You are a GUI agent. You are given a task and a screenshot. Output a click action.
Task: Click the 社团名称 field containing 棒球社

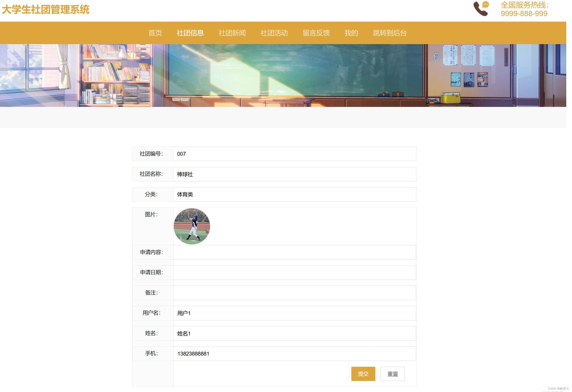click(294, 174)
